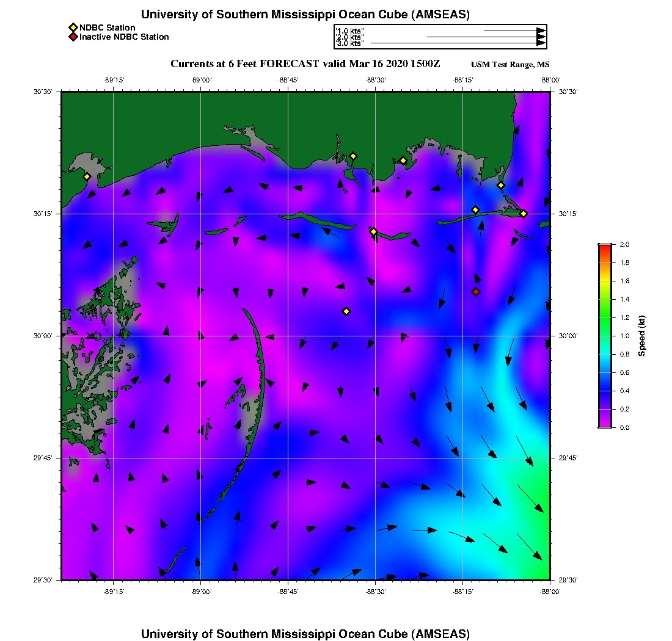Select the red inactive station marker on the map
Viewport: 672px width, 641px height.
pos(476,292)
